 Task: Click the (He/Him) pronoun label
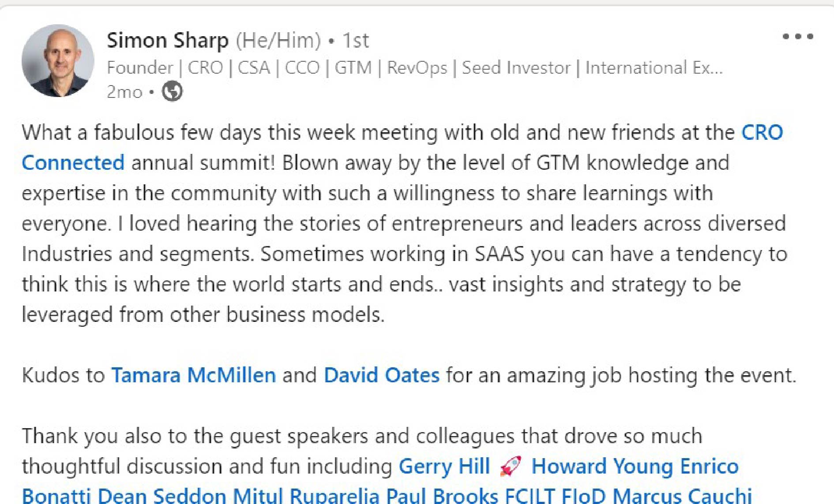pyautogui.click(x=278, y=41)
